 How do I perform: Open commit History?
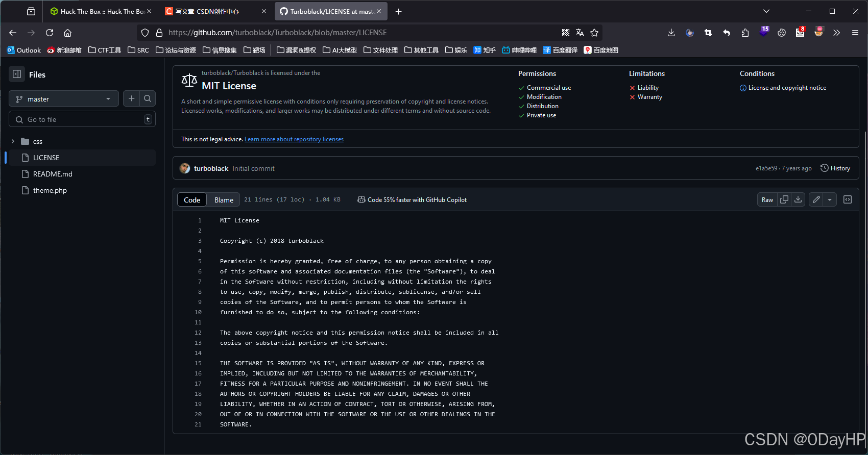[x=835, y=168]
